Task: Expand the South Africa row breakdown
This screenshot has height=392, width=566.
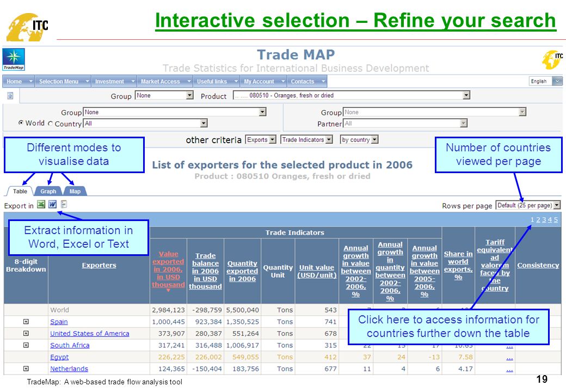Action: (26, 345)
